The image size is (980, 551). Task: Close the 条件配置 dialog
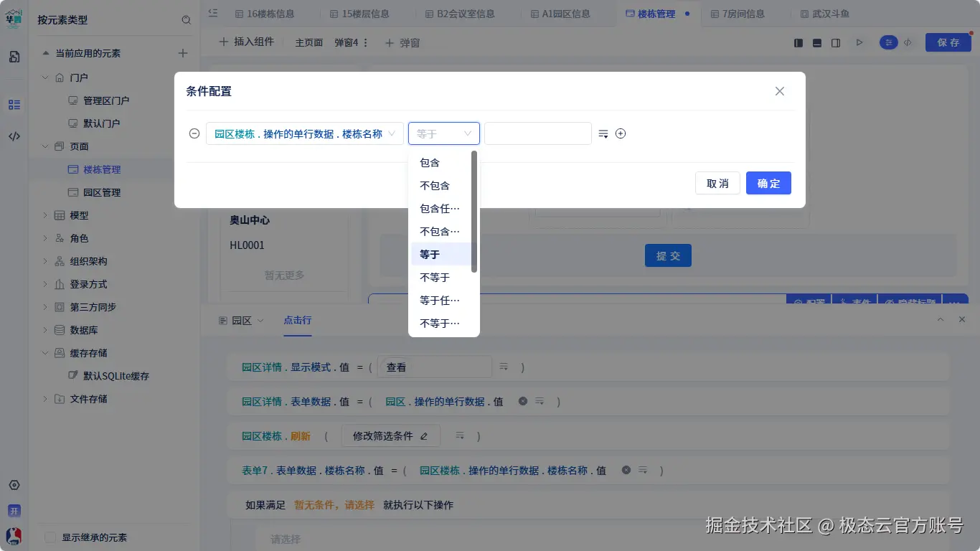(780, 91)
